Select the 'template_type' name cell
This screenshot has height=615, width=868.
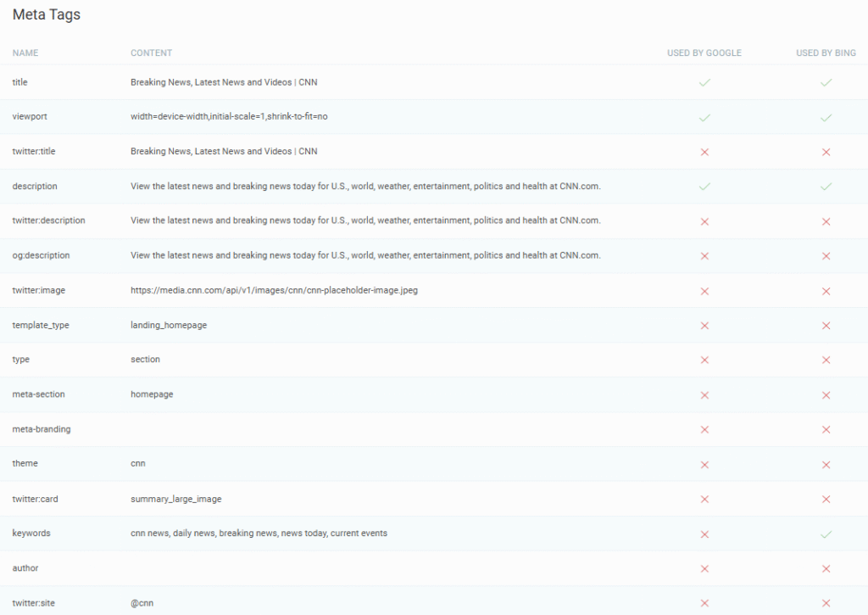41,325
